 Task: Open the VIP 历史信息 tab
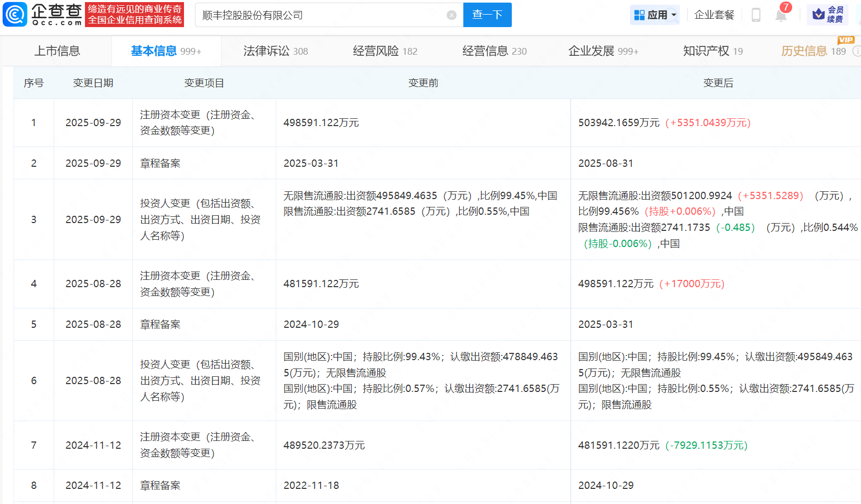click(x=813, y=51)
